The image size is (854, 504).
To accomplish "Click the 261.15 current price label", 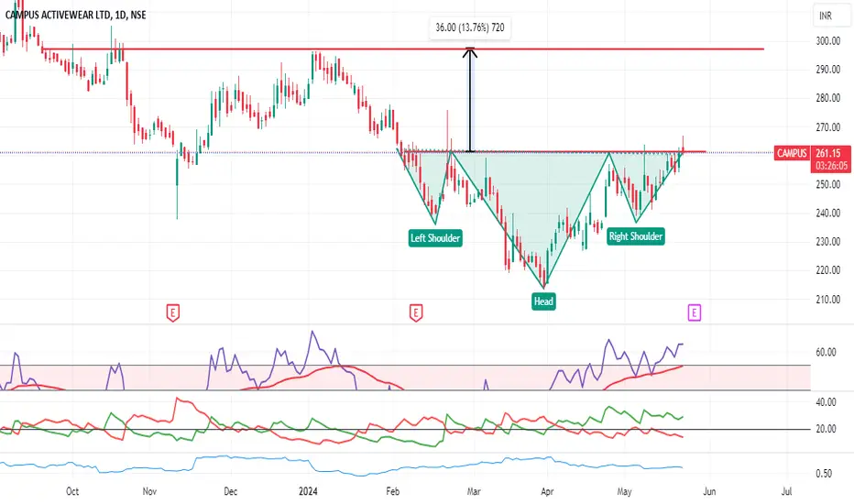I will point(827,153).
